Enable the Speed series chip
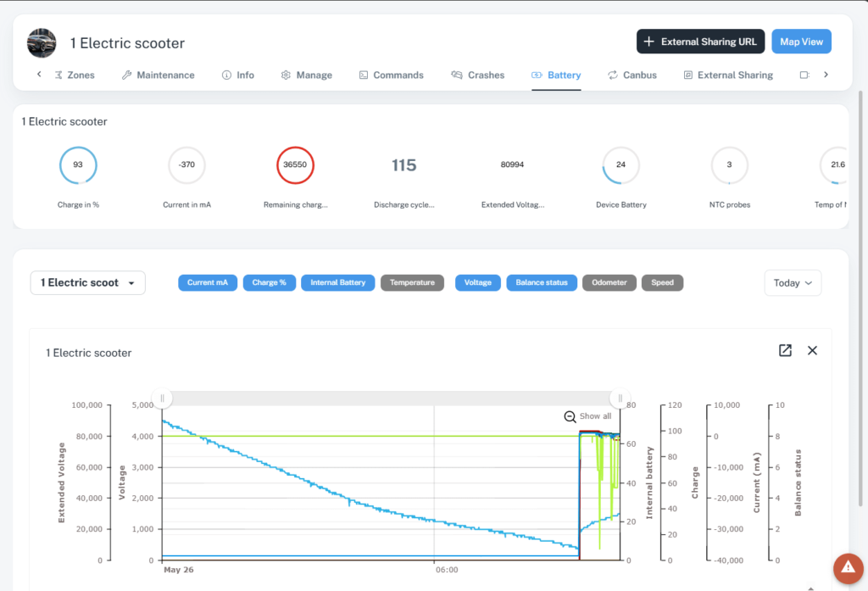 [662, 282]
